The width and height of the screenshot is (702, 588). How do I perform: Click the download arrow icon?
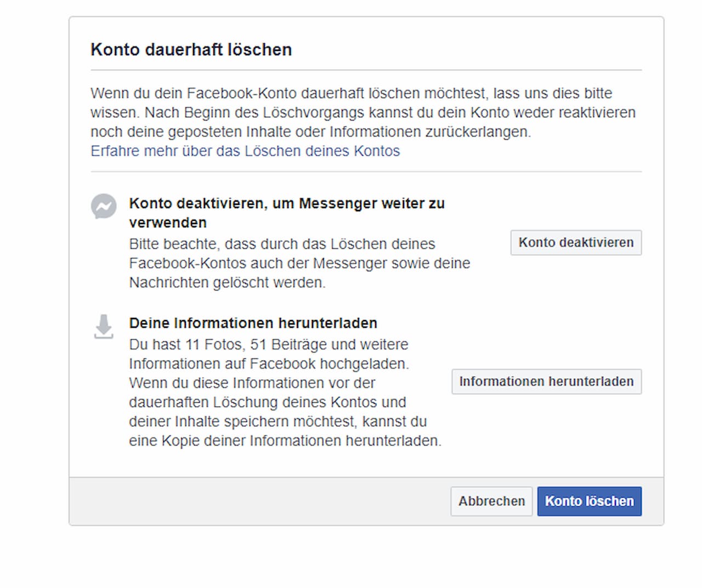coord(104,327)
